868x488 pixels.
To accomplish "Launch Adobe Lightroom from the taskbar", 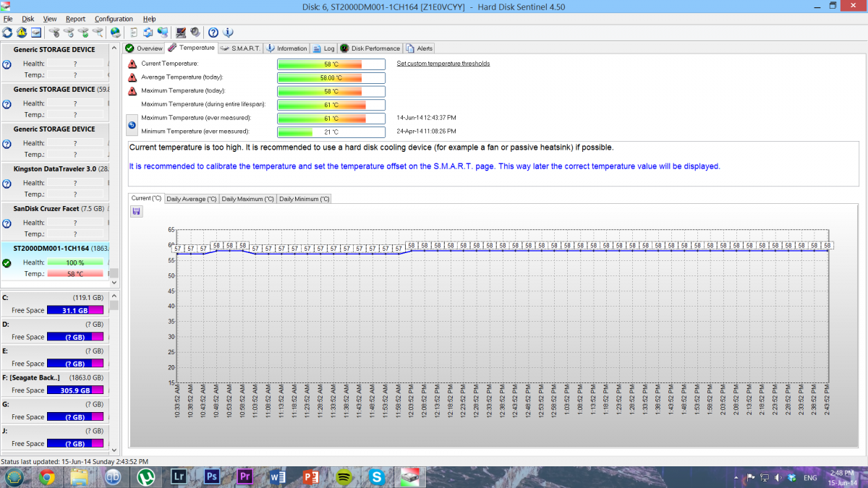I will coord(179,477).
